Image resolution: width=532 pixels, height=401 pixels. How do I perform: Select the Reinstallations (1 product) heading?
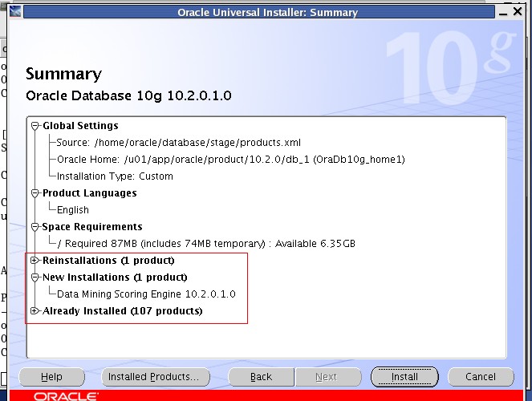pyautogui.click(x=108, y=261)
